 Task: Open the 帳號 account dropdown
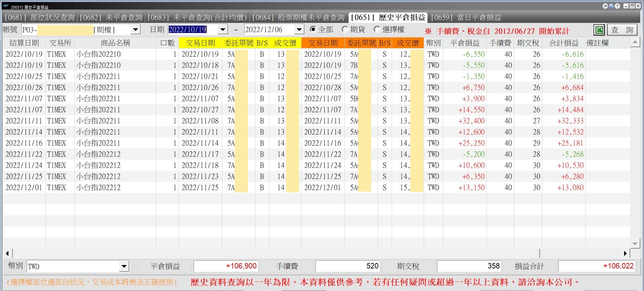135,30
